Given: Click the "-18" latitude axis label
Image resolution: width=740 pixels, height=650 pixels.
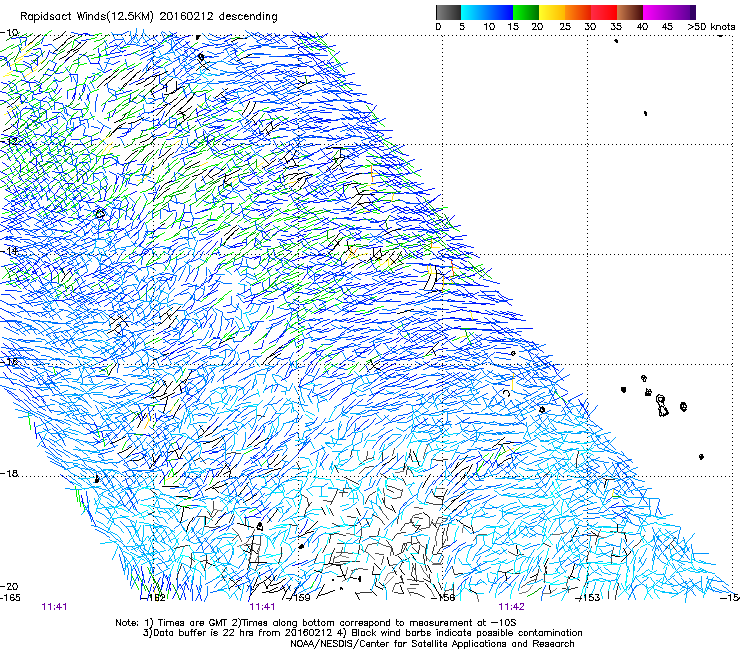Looking at the screenshot, I should click(9, 473).
